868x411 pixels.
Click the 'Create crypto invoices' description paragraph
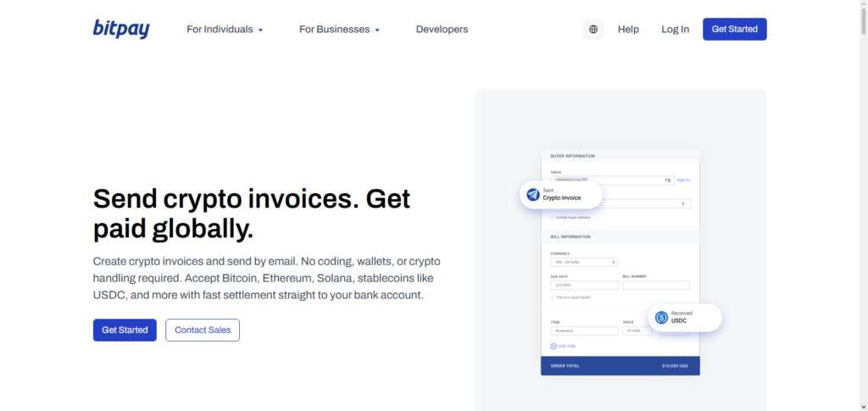(x=267, y=278)
